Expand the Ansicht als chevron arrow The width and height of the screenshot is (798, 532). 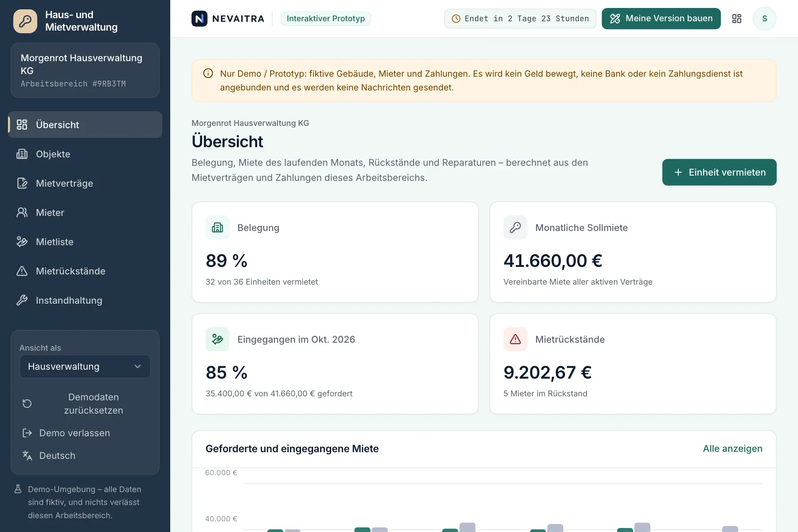(x=137, y=367)
